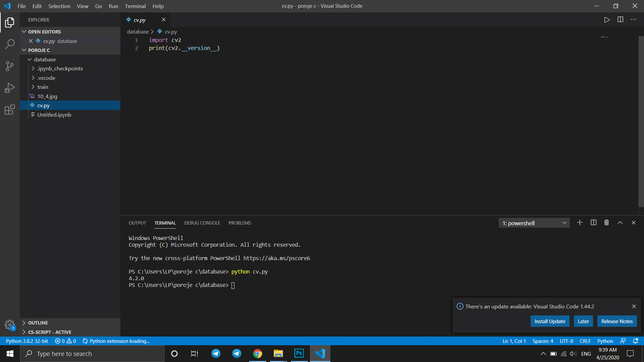
Task: Expand the .vscode folder
Action: click(x=46, y=78)
